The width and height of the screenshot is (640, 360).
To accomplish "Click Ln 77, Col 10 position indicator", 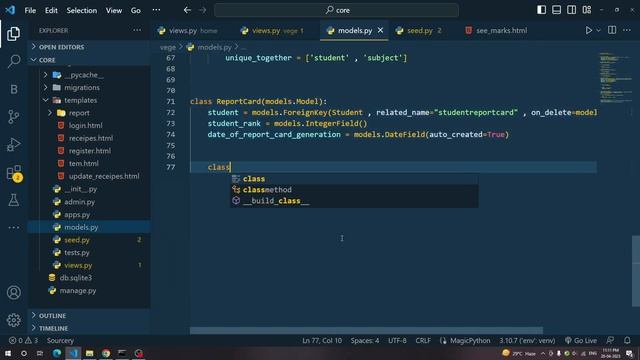I will (x=322, y=340).
